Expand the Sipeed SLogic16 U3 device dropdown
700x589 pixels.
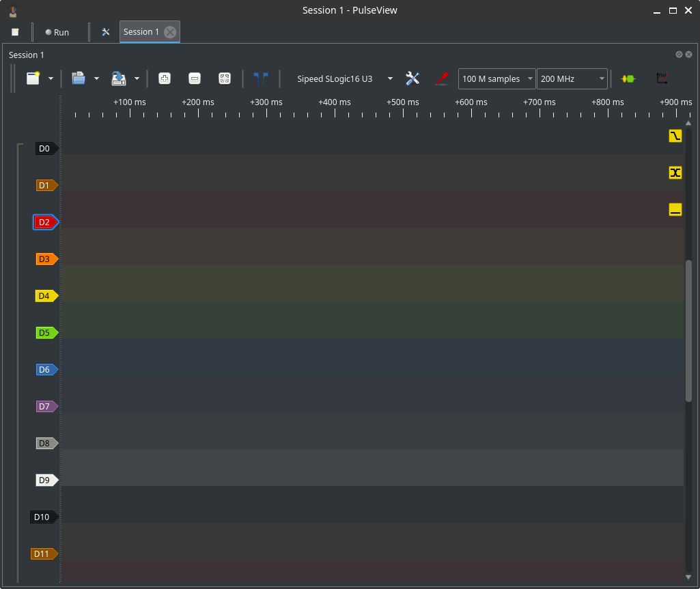pyautogui.click(x=390, y=78)
